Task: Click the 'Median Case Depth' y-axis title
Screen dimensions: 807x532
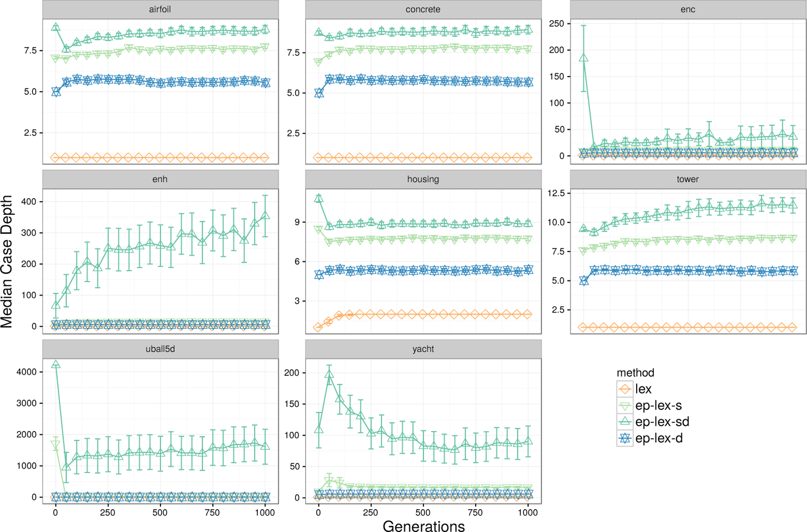Action: pos(7,262)
